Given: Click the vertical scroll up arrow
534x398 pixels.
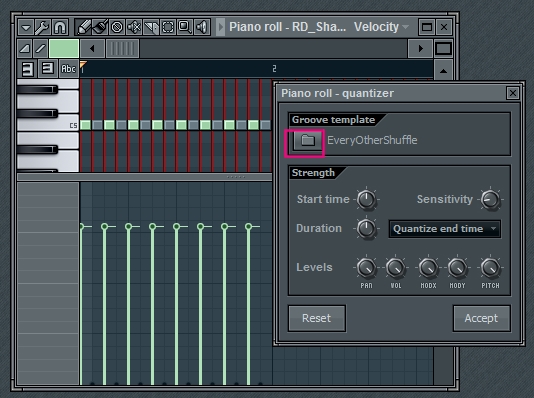Looking at the screenshot, I should point(443,71).
